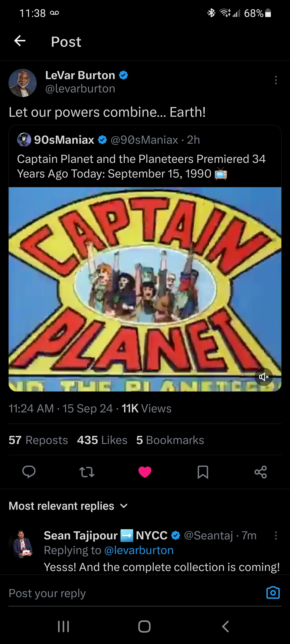Open the 90sManiax avatar in quoted post
Viewport: 290px width, 644px height.
[24, 139]
